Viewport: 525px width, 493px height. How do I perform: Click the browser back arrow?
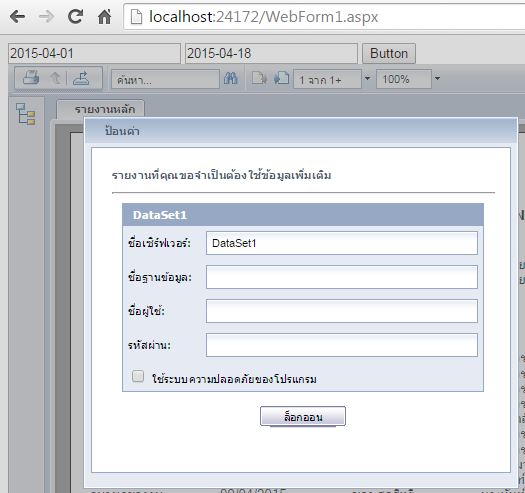[x=17, y=16]
